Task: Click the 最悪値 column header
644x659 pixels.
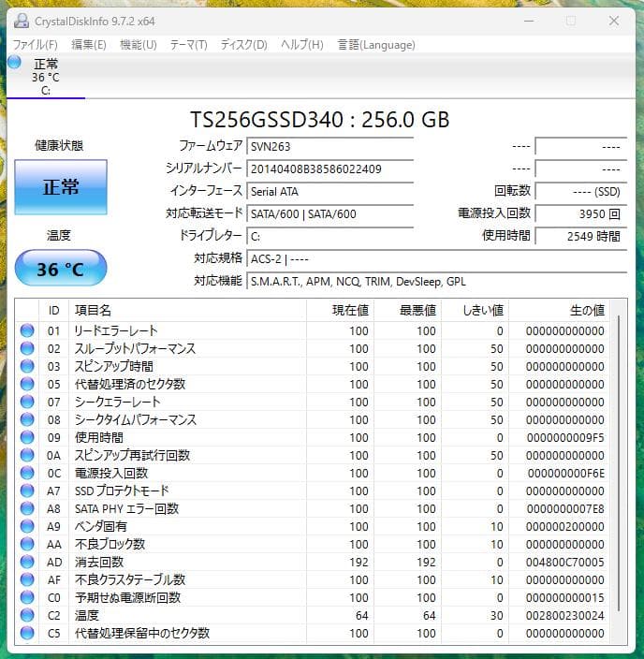Action: coord(407,310)
